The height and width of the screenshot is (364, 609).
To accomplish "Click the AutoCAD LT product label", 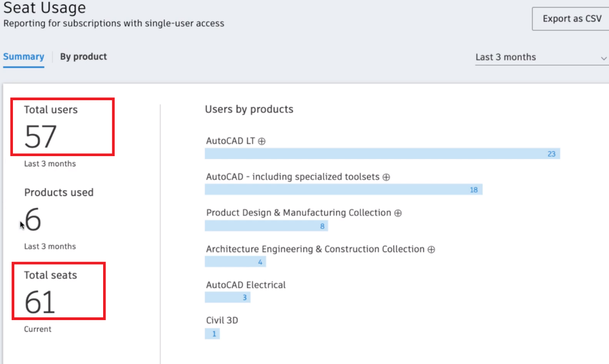I will click(x=231, y=141).
